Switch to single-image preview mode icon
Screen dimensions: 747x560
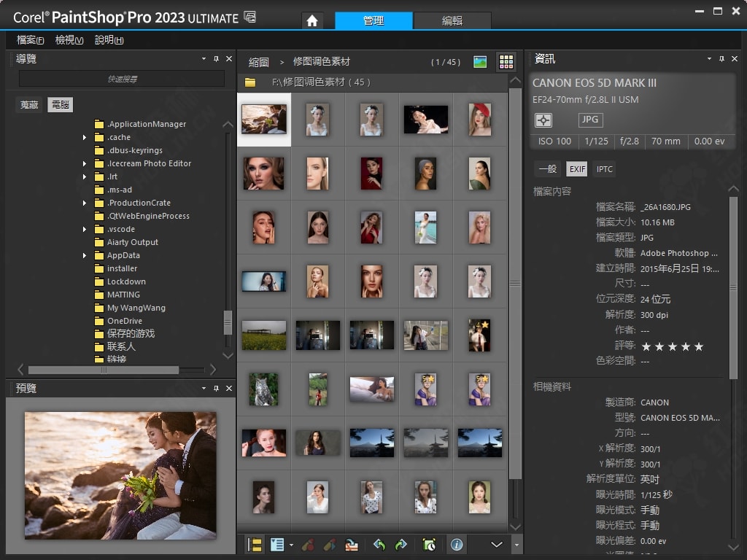[480, 62]
